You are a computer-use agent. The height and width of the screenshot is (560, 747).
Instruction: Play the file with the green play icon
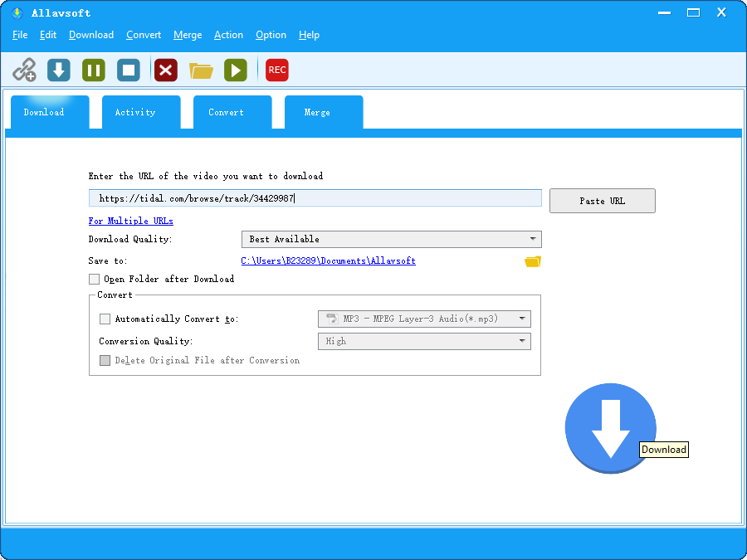[x=236, y=70]
